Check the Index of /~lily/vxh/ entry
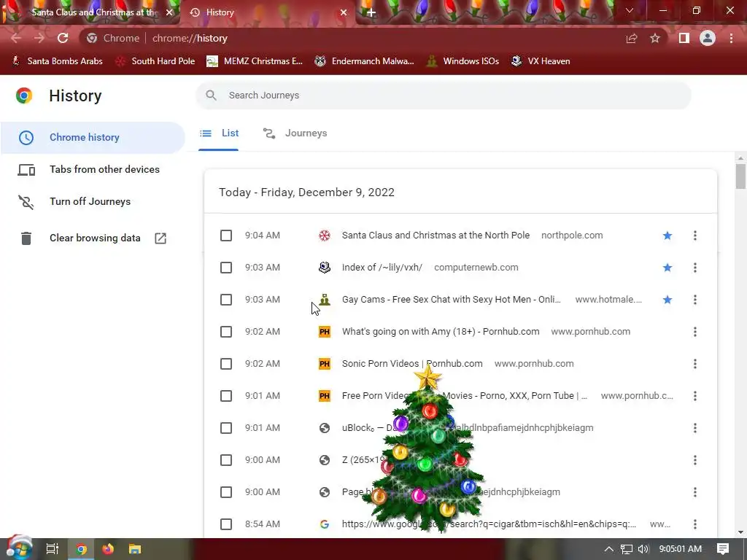 [x=226, y=268]
